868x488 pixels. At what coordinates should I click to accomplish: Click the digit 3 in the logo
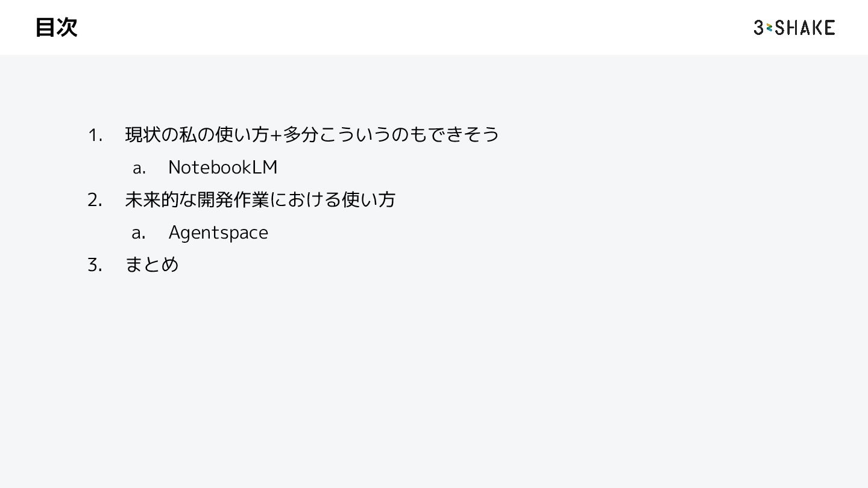coord(759,27)
